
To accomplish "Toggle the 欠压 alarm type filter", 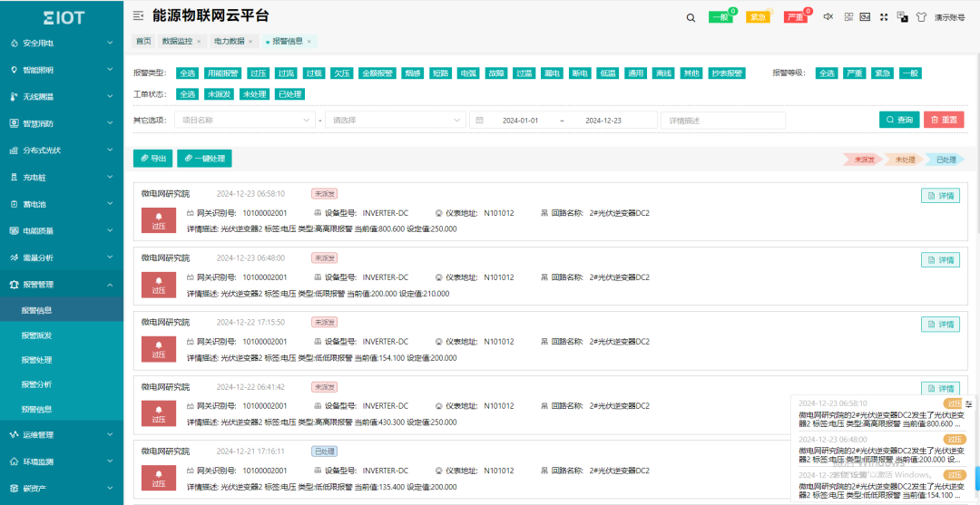I will pos(342,73).
